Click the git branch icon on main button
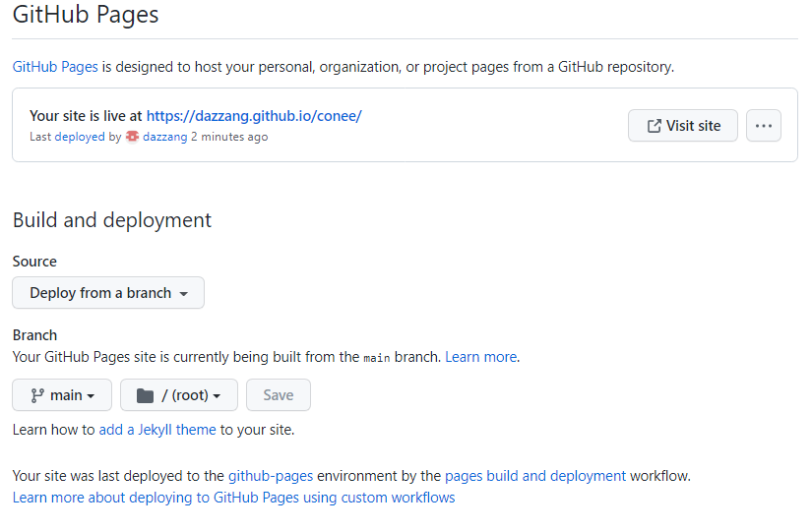 37,395
